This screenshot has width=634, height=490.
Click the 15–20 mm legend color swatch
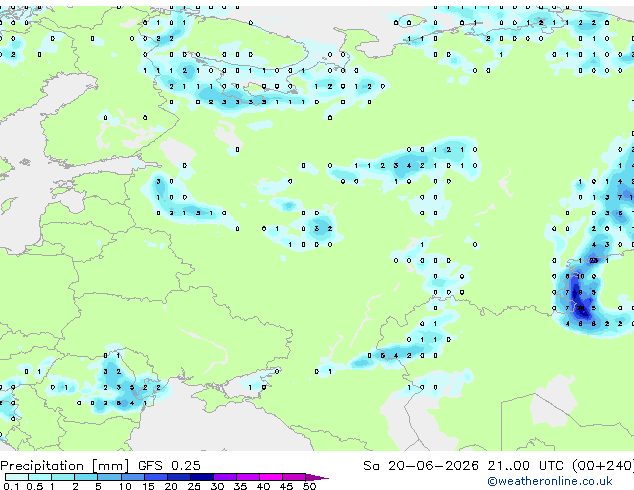coord(156,477)
